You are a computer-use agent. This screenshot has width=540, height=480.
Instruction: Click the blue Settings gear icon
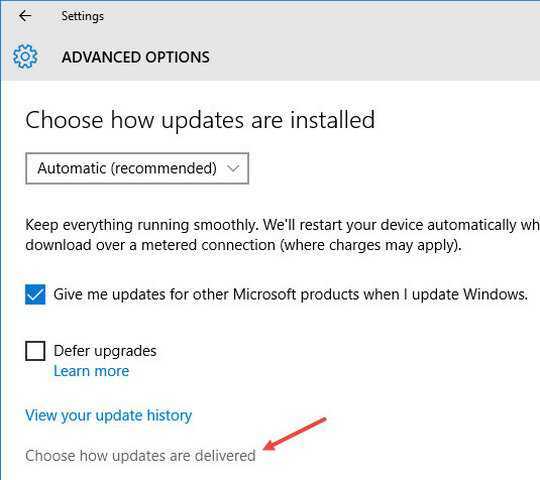[x=25, y=56]
